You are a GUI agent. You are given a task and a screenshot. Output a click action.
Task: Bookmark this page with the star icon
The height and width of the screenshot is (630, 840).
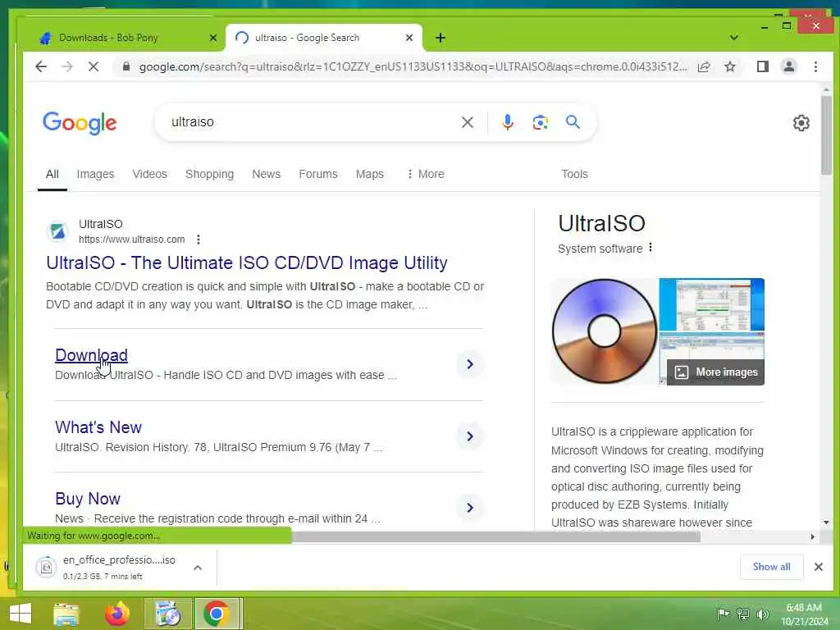(729, 66)
